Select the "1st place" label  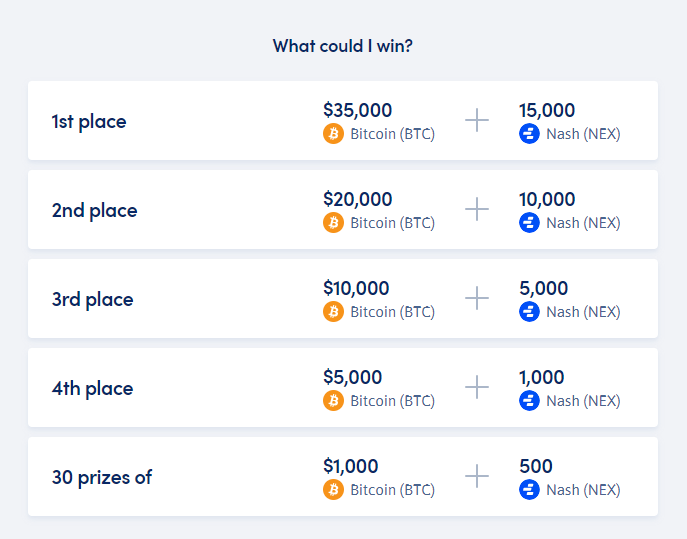point(89,122)
